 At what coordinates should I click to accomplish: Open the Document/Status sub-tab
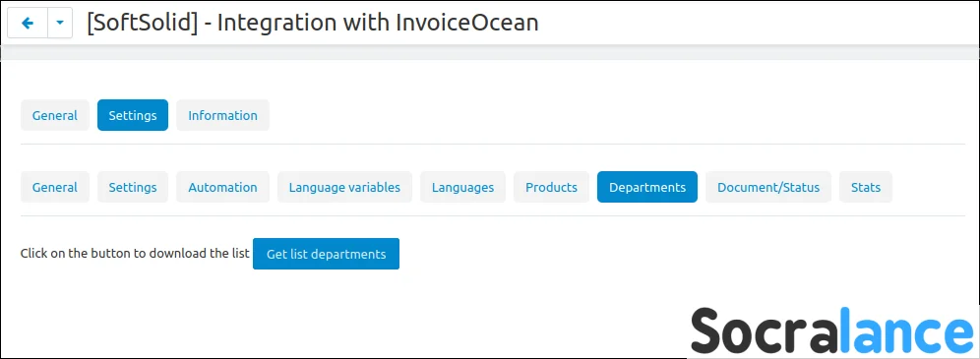click(768, 187)
